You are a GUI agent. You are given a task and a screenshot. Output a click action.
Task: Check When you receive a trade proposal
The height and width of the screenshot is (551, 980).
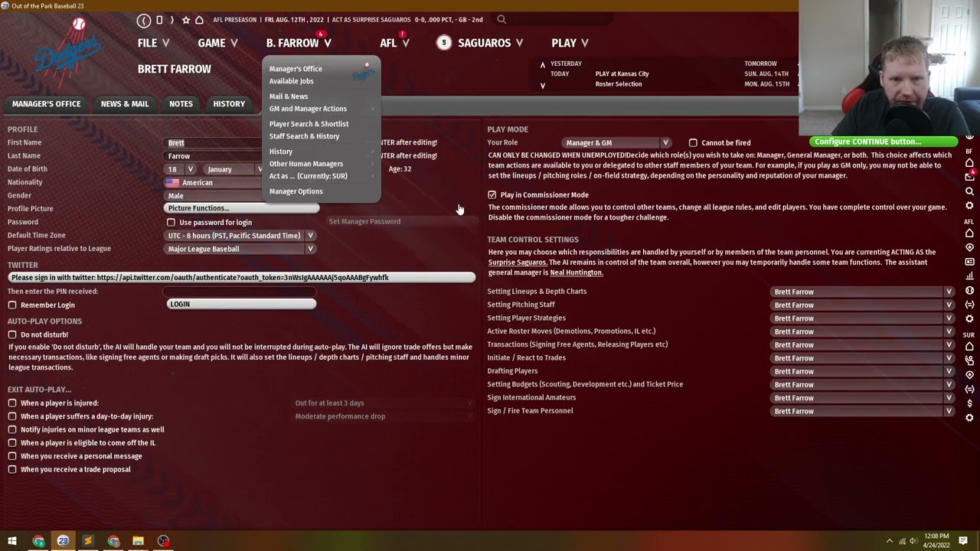(x=12, y=470)
